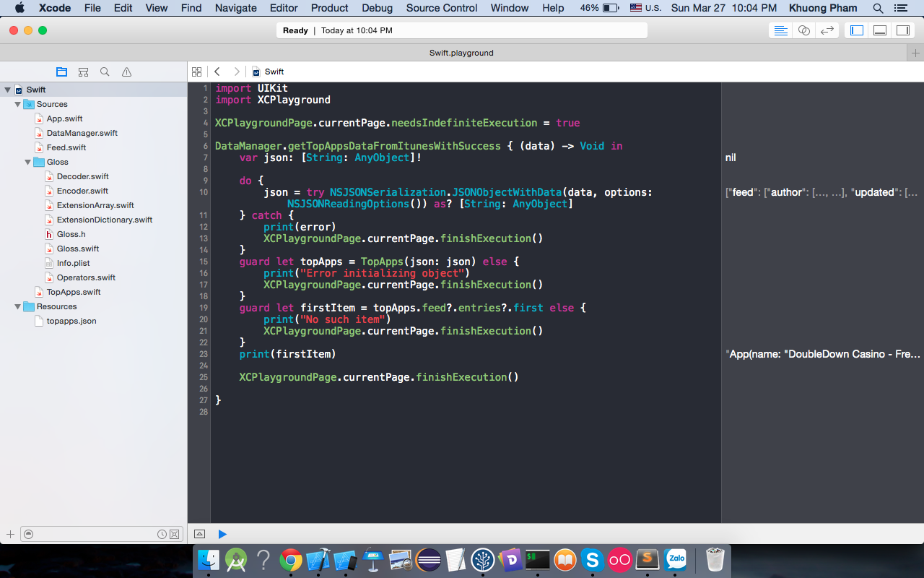Collapse the Sources folder
The width and height of the screenshot is (924, 578).
(17, 104)
